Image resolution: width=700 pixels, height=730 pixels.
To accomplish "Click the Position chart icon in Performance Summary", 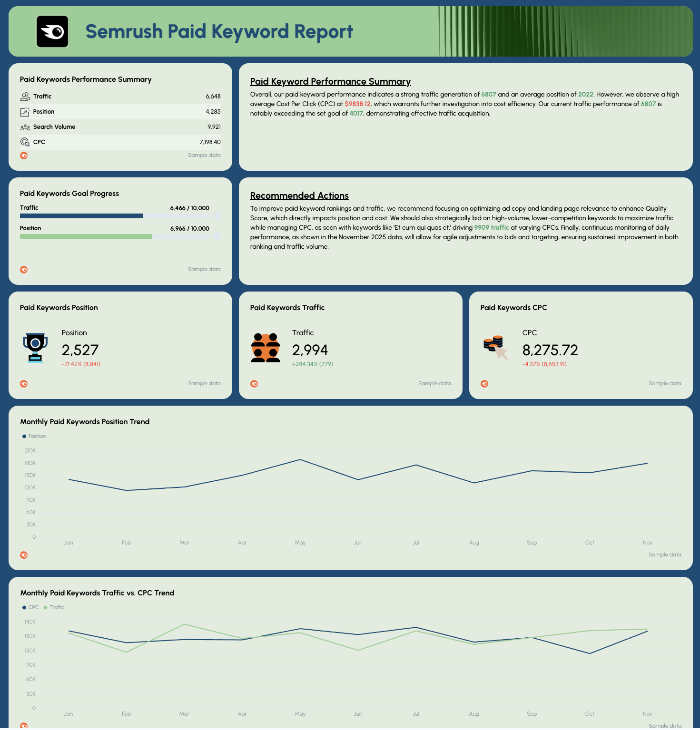I will (25, 111).
